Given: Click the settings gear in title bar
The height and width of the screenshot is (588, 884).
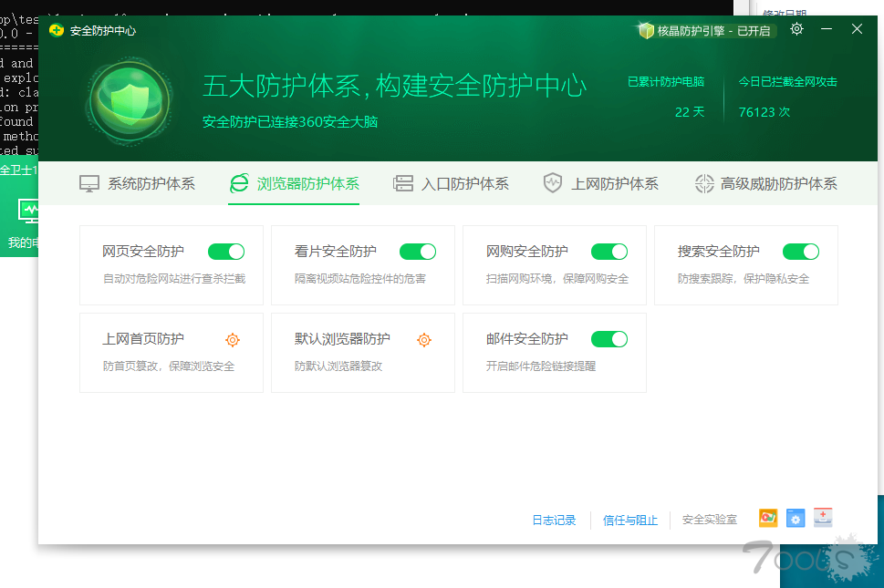Looking at the screenshot, I should pos(796,29).
